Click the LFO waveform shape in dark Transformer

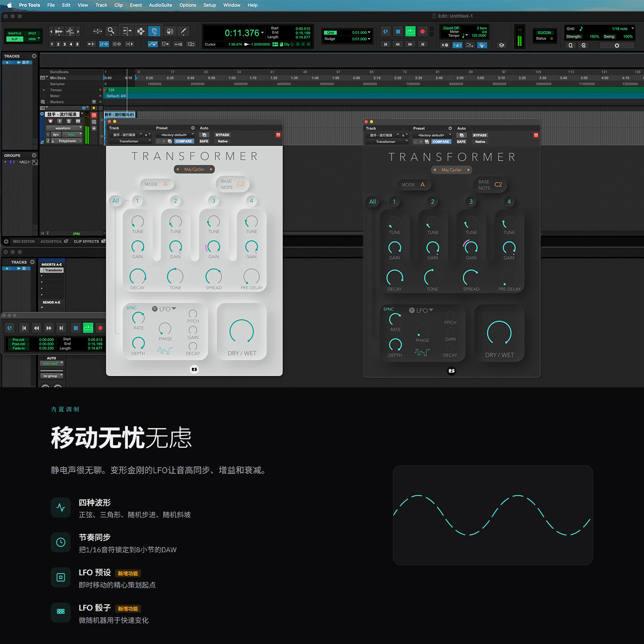coord(422,352)
